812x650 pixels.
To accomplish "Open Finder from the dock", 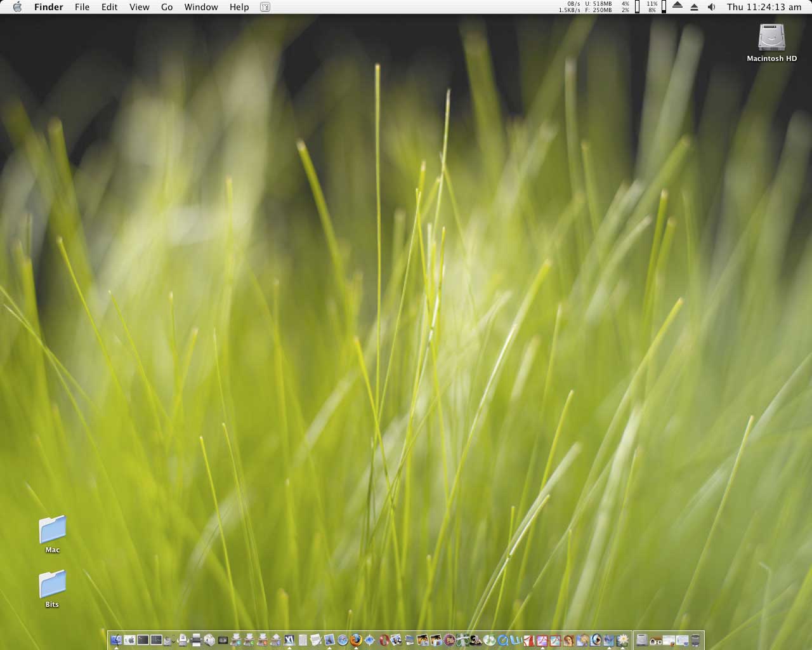I will pyautogui.click(x=116, y=640).
